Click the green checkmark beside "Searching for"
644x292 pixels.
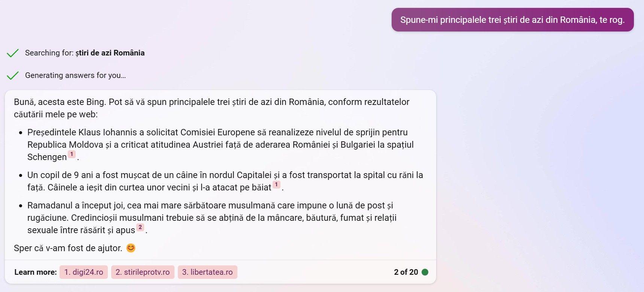coord(13,53)
